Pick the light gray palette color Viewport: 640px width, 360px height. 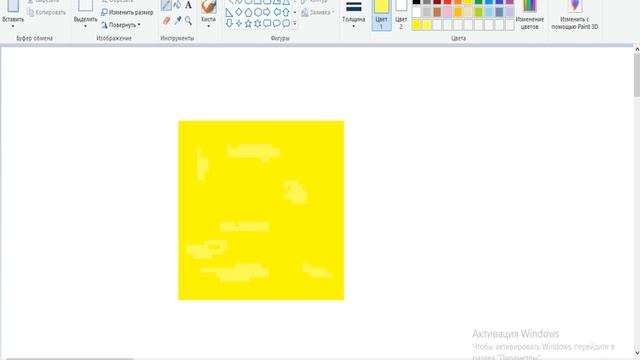click(x=427, y=13)
